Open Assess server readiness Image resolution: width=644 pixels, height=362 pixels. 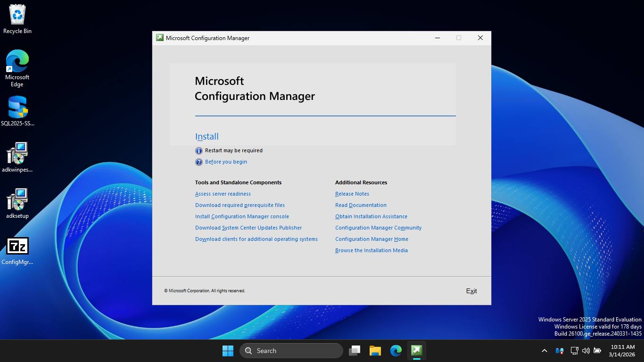coord(223,194)
